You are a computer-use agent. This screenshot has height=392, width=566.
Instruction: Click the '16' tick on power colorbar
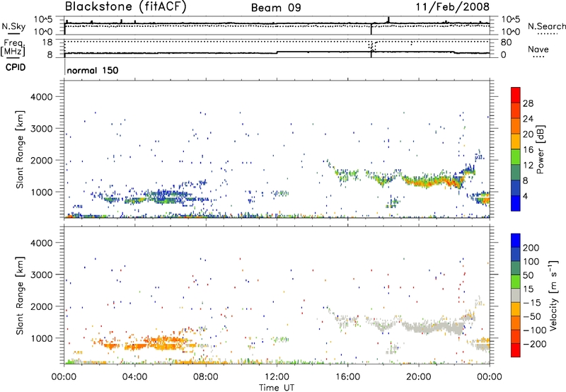[x=528, y=150]
